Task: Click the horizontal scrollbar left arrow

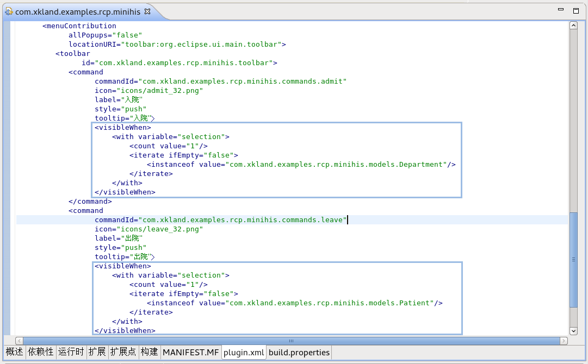Action: point(18,341)
